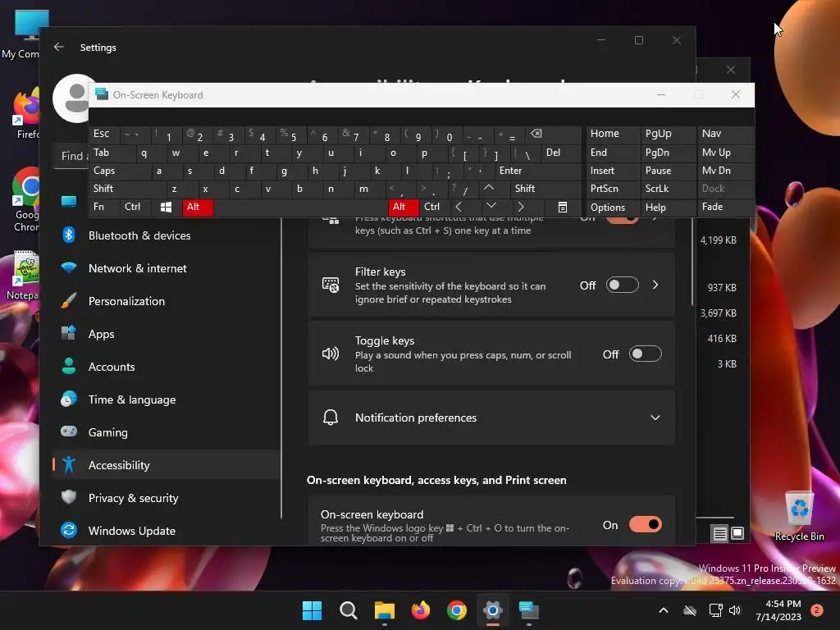Select Windows Update in sidebar
Viewport: 840px width, 630px height.
point(166,531)
